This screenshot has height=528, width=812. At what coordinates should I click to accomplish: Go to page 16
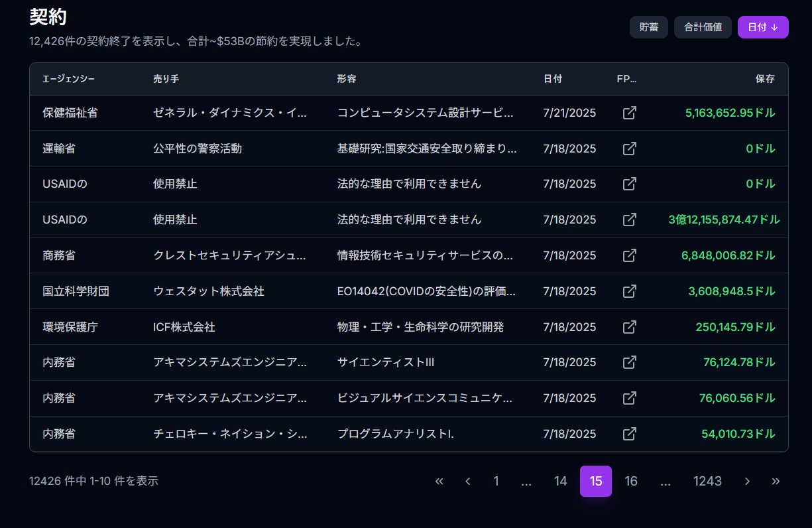pyautogui.click(x=631, y=482)
